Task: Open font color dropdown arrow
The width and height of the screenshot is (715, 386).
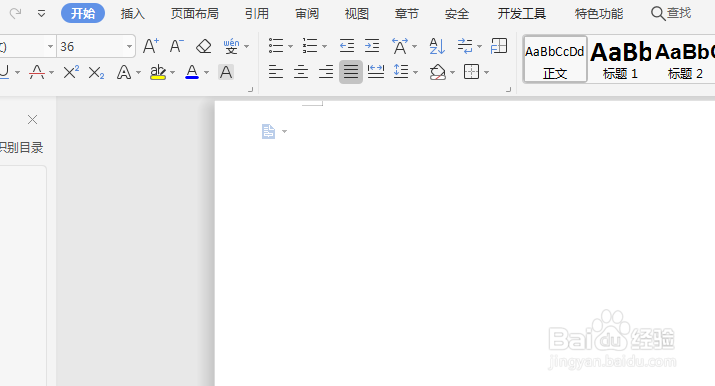Action: point(207,72)
